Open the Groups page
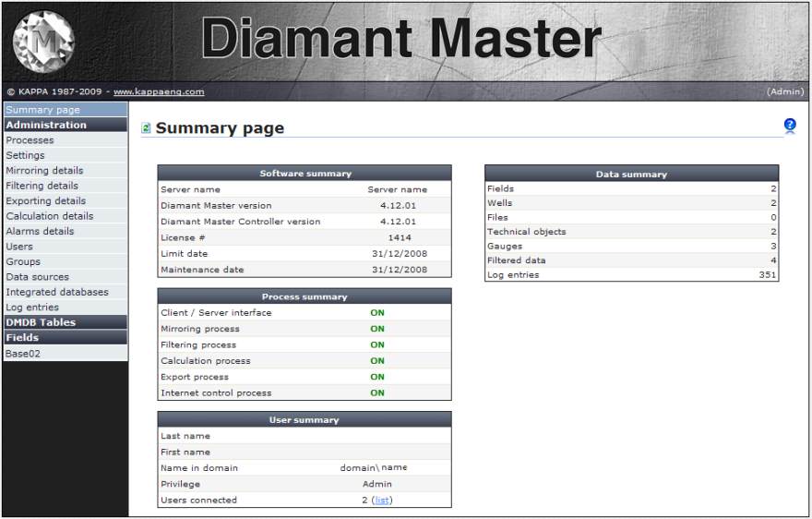 tap(23, 261)
